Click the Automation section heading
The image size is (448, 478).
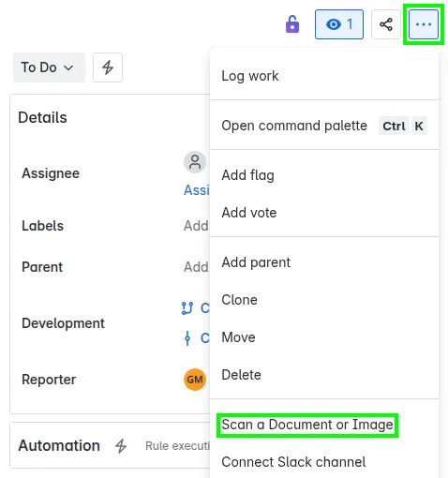(59, 445)
